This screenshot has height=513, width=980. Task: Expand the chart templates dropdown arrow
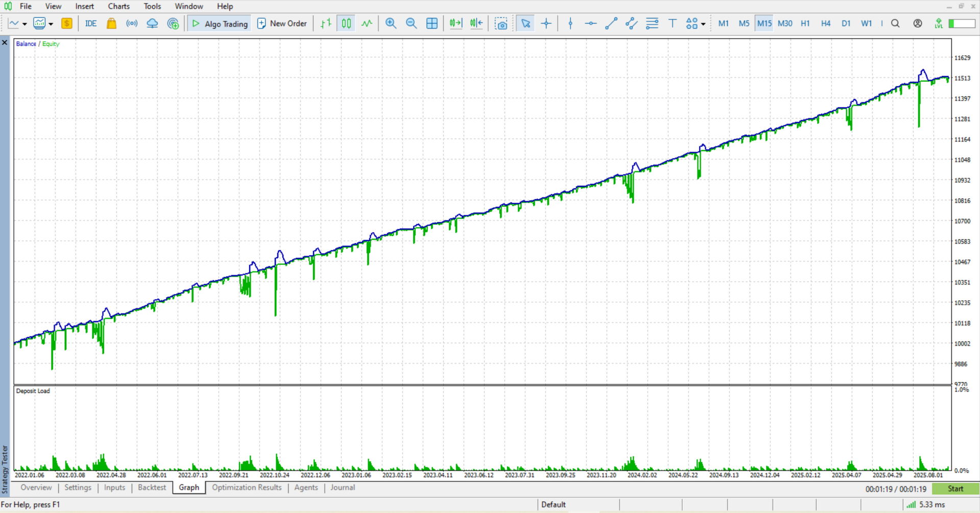tap(51, 24)
